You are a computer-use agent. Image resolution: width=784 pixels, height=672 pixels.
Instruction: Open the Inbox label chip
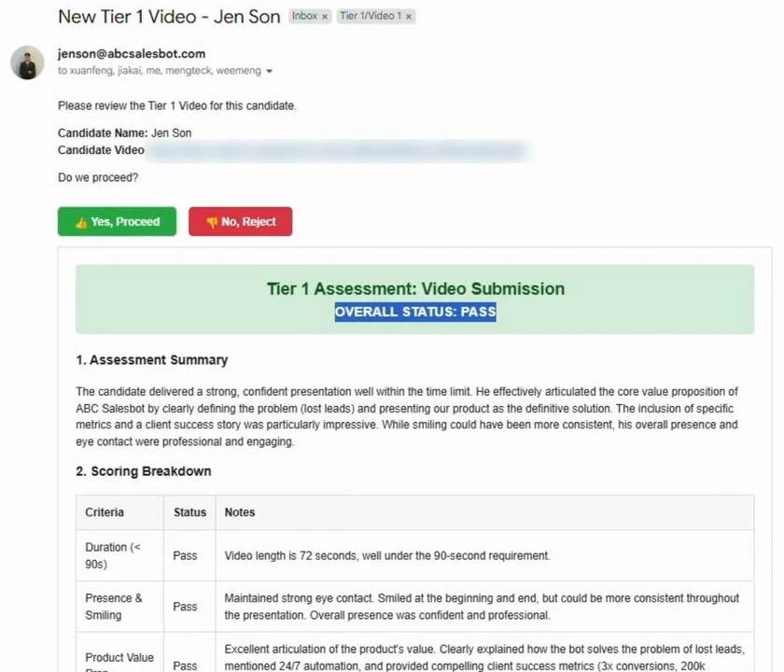point(304,16)
